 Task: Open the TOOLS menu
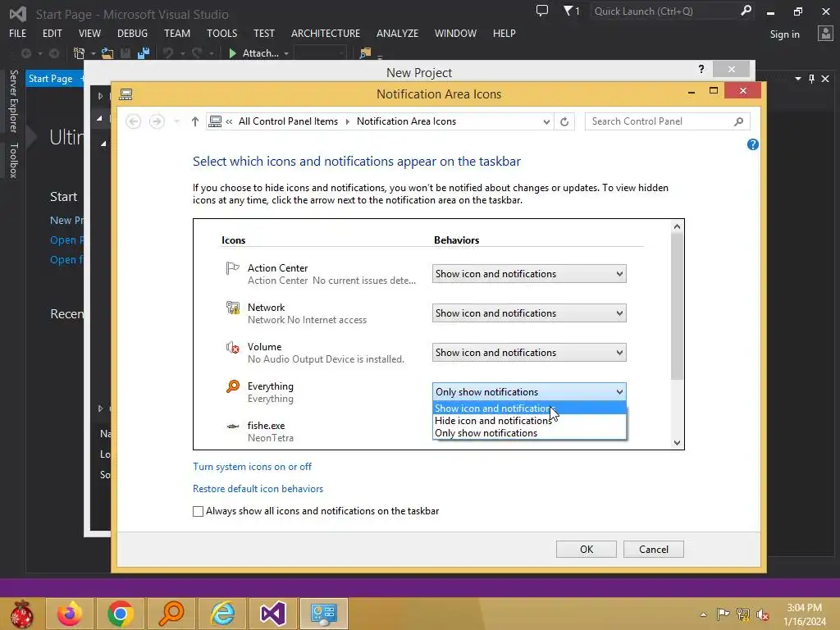click(221, 33)
